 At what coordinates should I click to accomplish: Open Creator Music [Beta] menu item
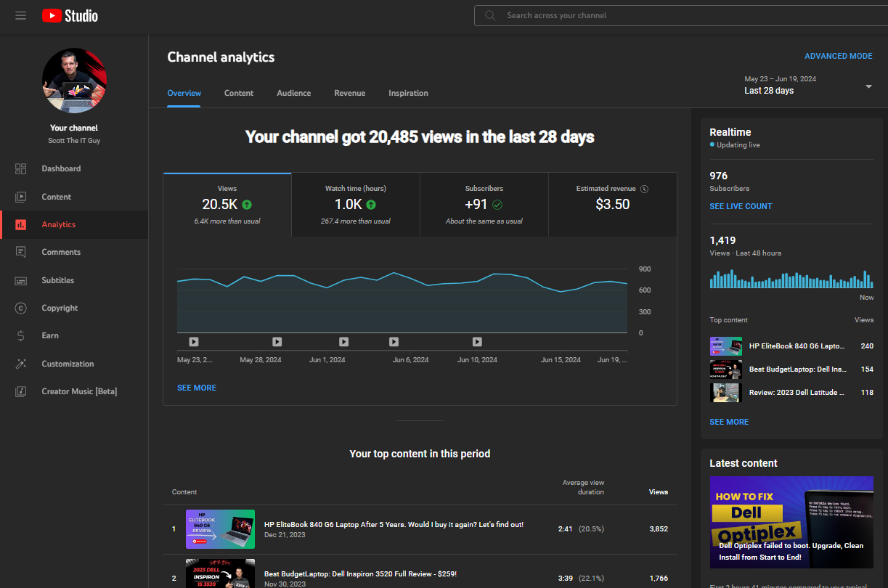(x=74, y=391)
